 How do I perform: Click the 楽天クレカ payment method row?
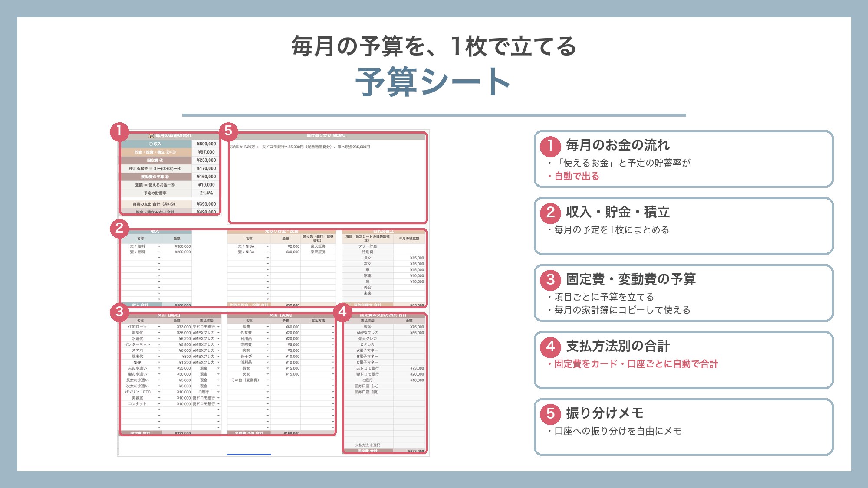(x=368, y=339)
